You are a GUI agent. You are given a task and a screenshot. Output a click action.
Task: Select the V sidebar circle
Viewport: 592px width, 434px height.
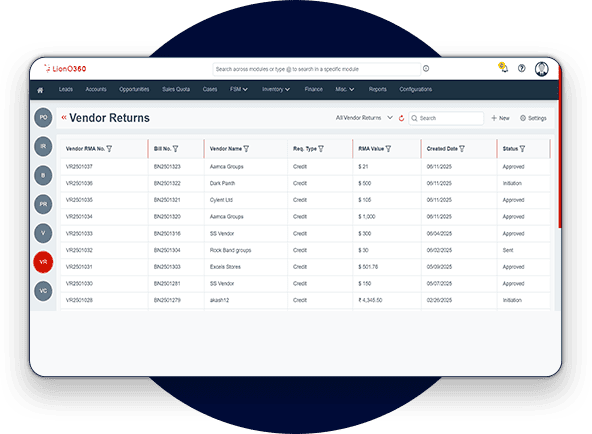coord(43,233)
